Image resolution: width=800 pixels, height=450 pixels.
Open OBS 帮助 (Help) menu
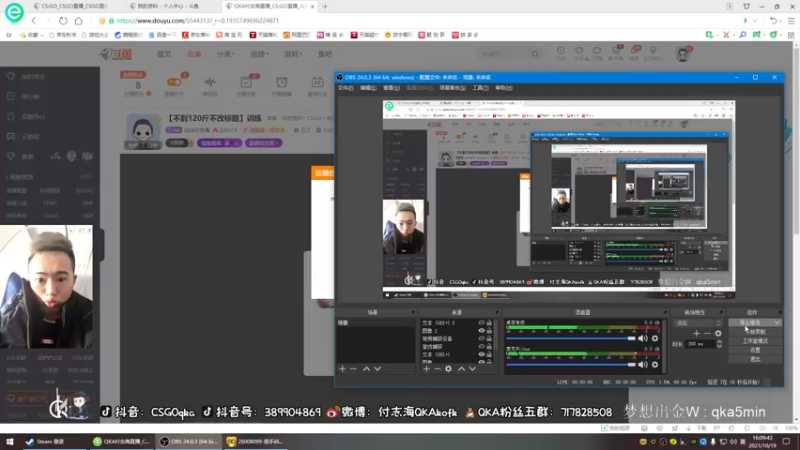[x=504, y=88]
